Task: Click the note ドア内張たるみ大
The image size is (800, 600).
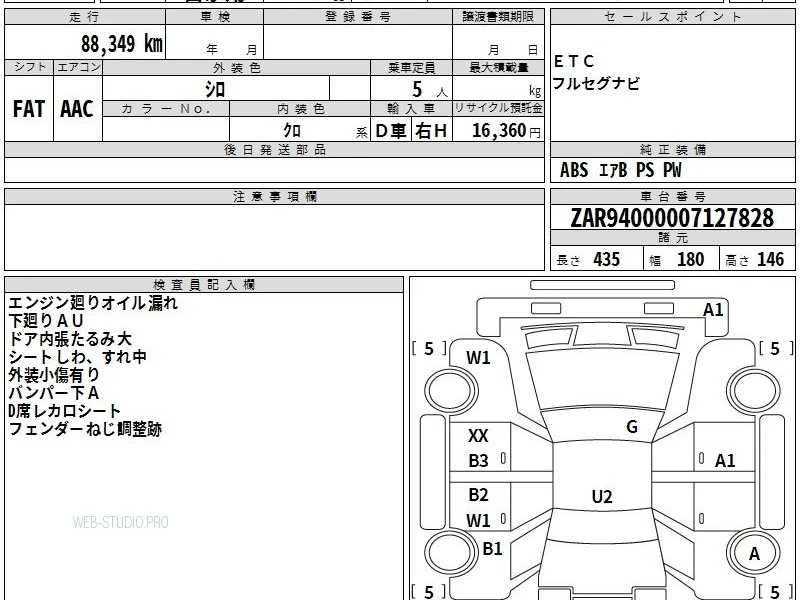Action: [70, 339]
